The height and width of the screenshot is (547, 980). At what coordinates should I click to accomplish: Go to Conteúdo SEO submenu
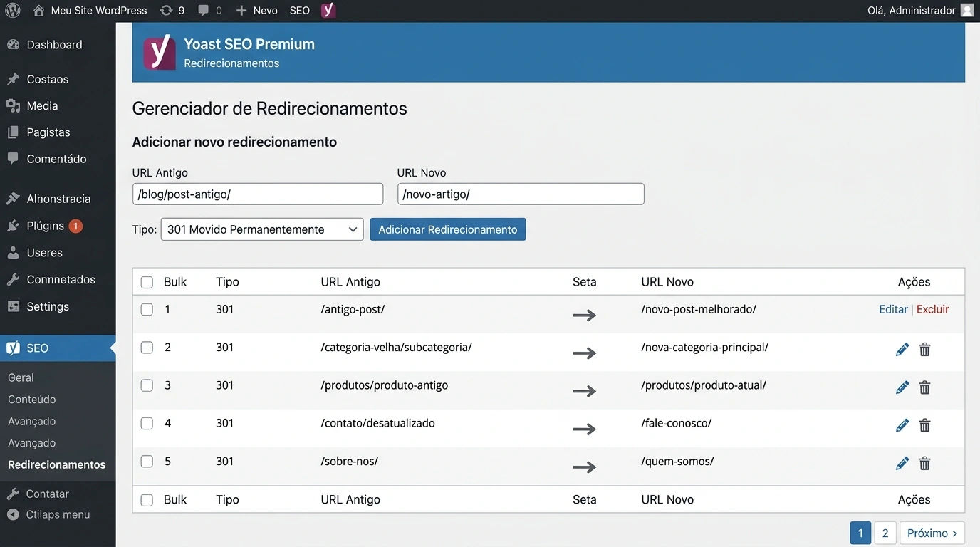32,400
